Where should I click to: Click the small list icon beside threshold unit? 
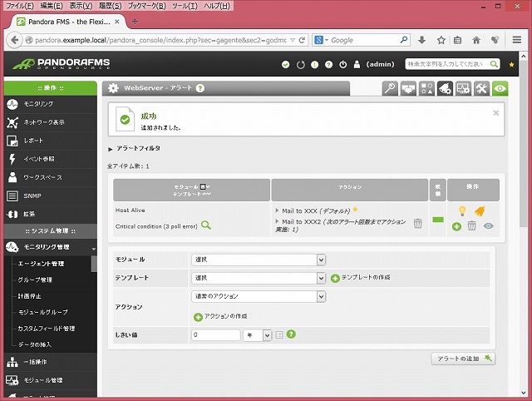[x=279, y=335]
